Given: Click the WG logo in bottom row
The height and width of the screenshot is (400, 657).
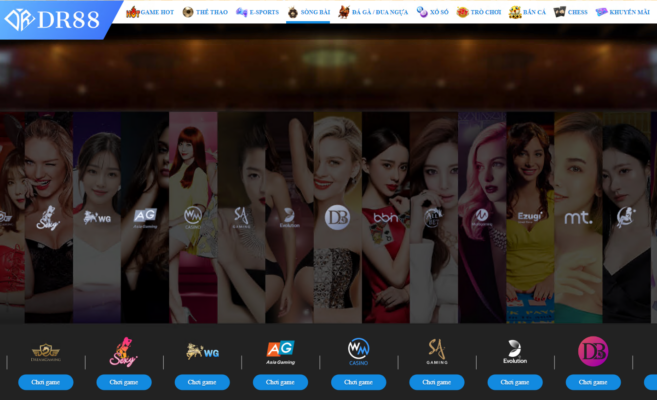Looking at the screenshot, I should 202,351.
